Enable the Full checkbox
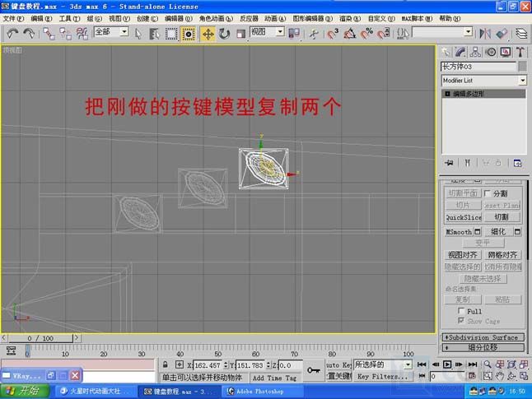This screenshot has height=399, width=532. [461, 310]
